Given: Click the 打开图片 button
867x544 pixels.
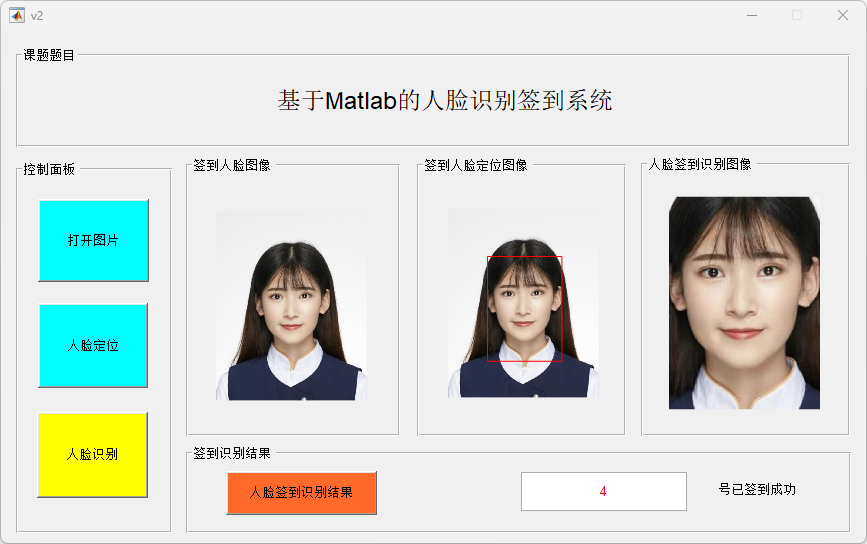Looking at the screenshot, I should coord(93,240).
